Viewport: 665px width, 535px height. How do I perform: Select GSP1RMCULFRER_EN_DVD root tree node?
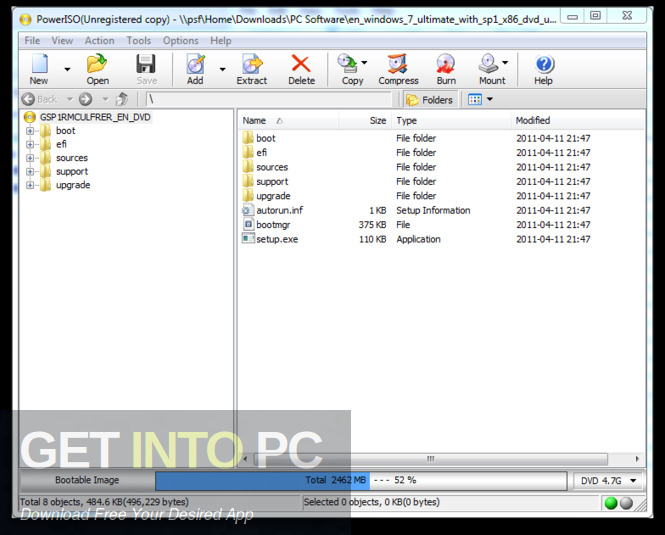[95, 117]
